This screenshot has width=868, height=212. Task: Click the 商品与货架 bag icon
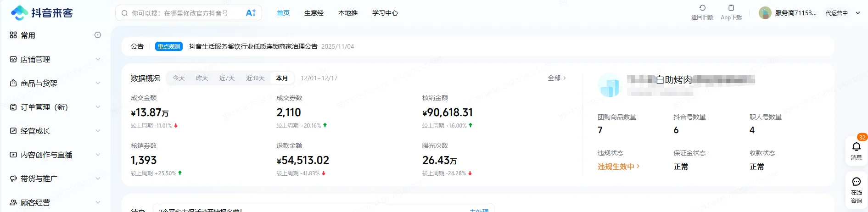[13, 83]
